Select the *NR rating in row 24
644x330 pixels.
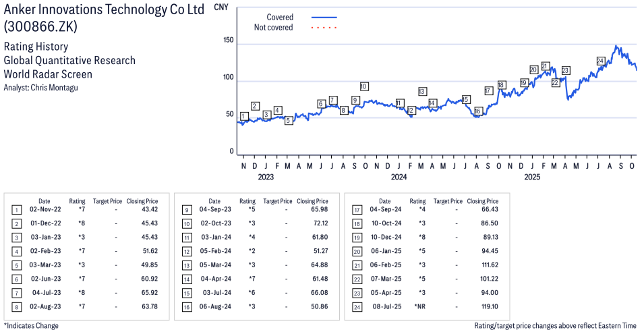tap(419, 306)
